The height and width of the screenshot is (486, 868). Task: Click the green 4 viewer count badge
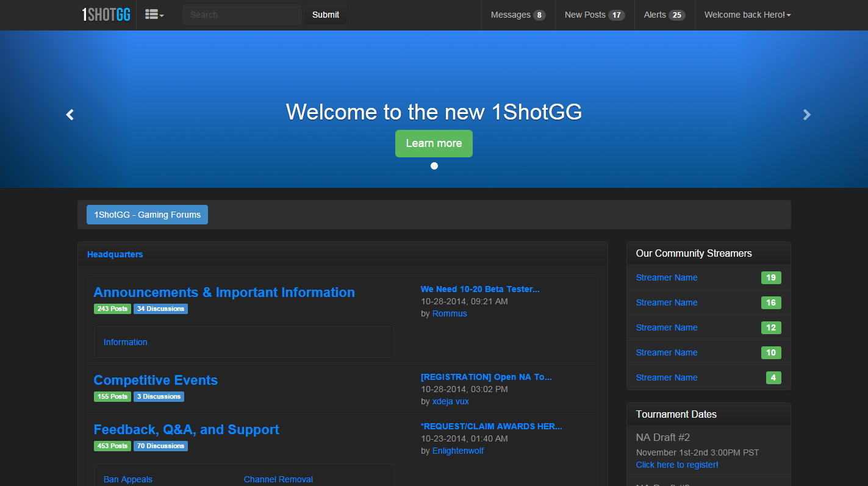tap(773, 377)
